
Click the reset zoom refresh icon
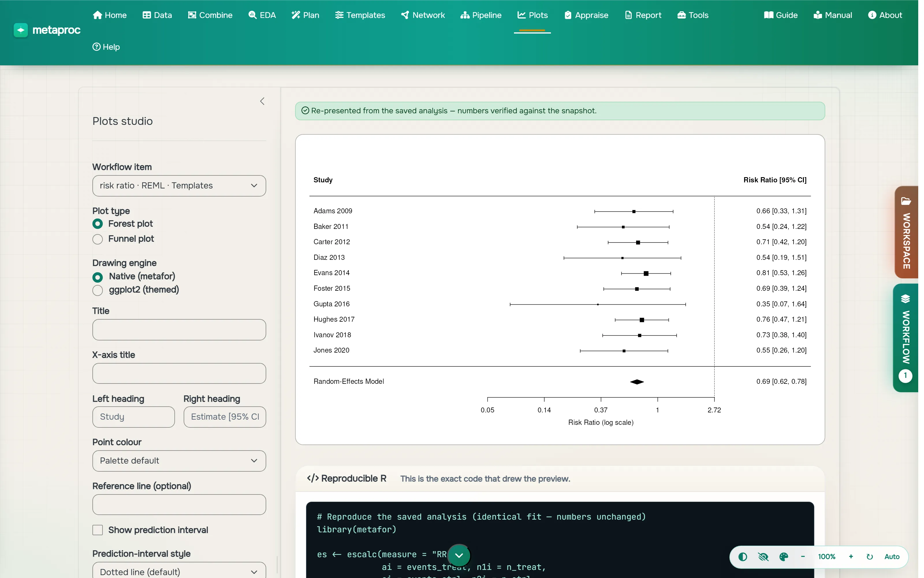point(870,557)
